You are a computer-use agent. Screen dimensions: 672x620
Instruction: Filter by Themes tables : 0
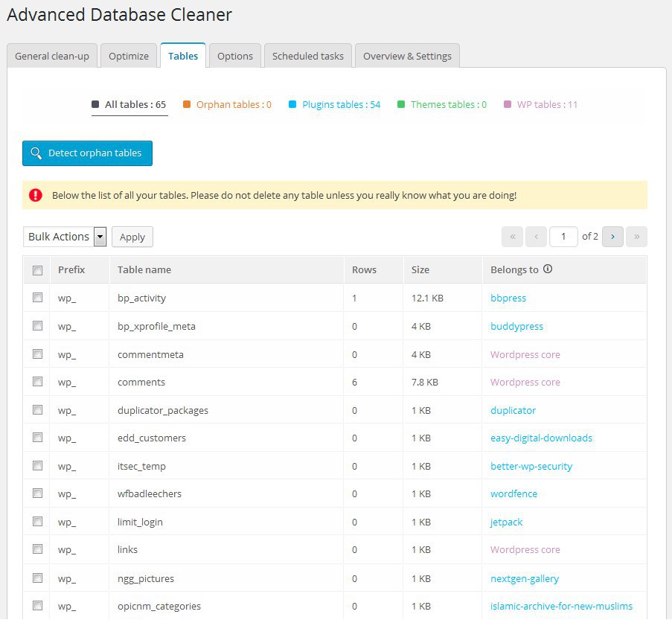tap(442, 105)
